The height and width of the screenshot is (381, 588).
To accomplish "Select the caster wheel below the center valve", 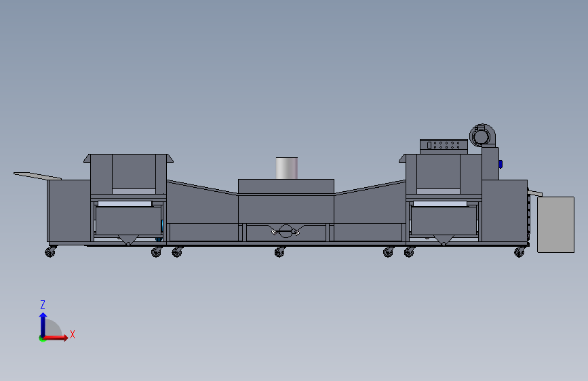I will pos(279,252).
